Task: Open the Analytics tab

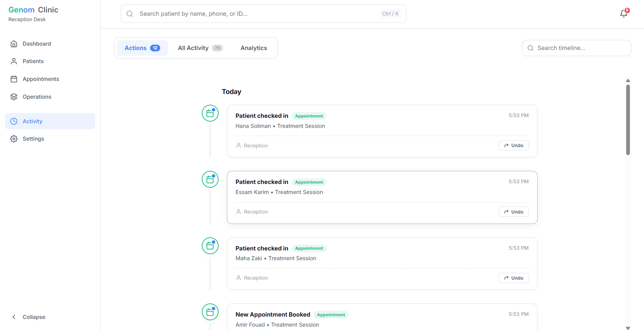Action: click(254, 48)
